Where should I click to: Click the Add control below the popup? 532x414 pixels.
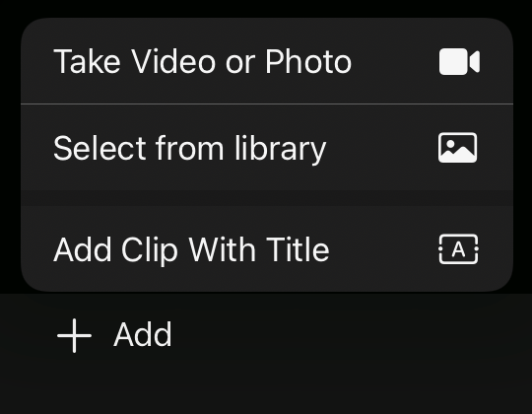pos(114,335)
